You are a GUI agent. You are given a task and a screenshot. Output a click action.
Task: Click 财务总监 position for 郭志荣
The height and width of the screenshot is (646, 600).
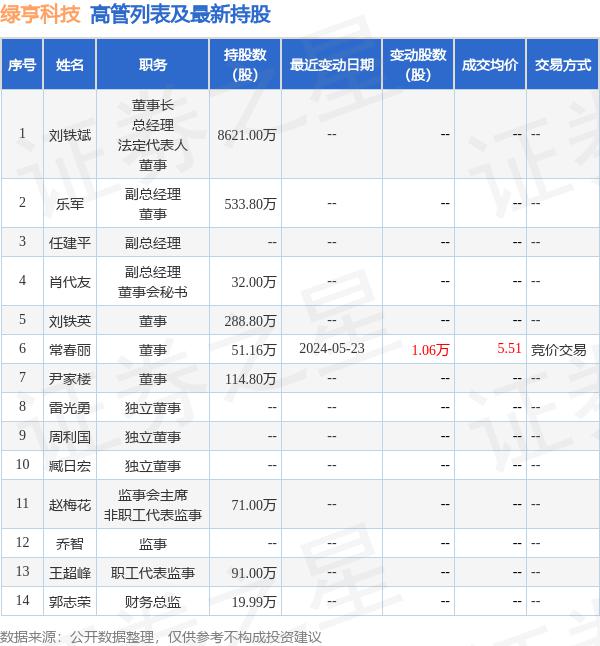[x=153, y=601]
